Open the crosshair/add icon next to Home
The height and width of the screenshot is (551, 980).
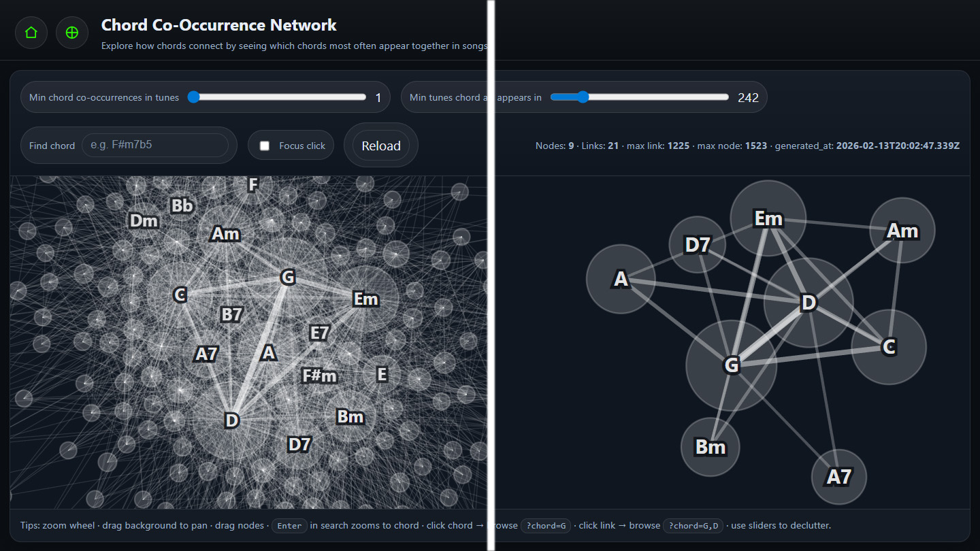tap(71, 32)
